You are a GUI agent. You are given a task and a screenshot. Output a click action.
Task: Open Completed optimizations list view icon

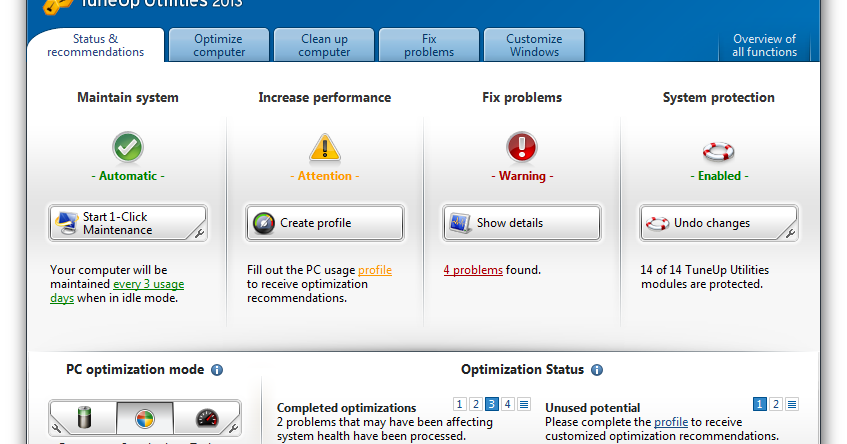click(x=524, y=404)
